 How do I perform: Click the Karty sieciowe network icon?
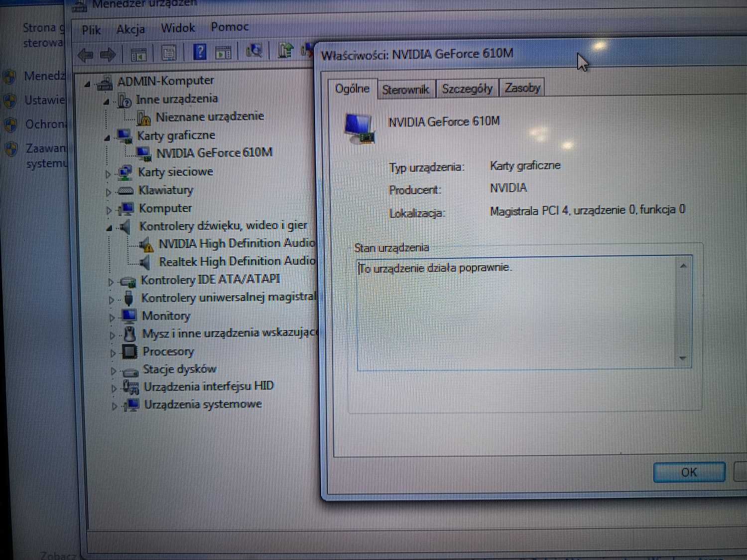coord(125,173)
